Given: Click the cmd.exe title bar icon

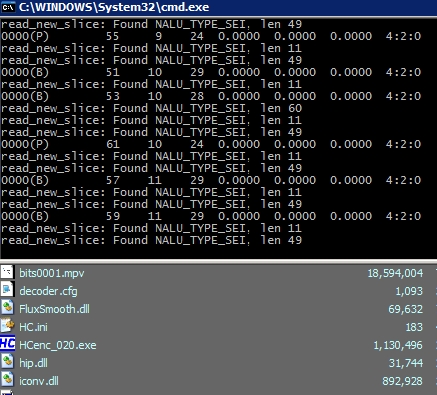Looking at the screenshot, I should coord(7,7).
